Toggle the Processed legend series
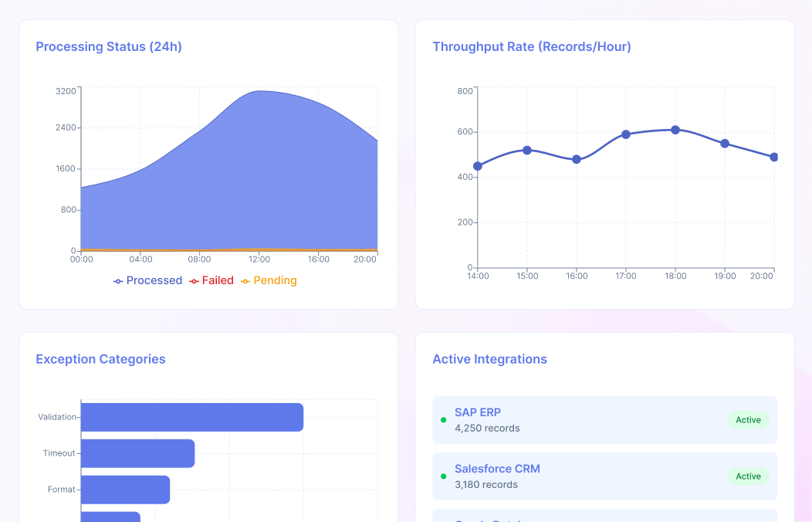Screen dimensions: 812x522 147,280
